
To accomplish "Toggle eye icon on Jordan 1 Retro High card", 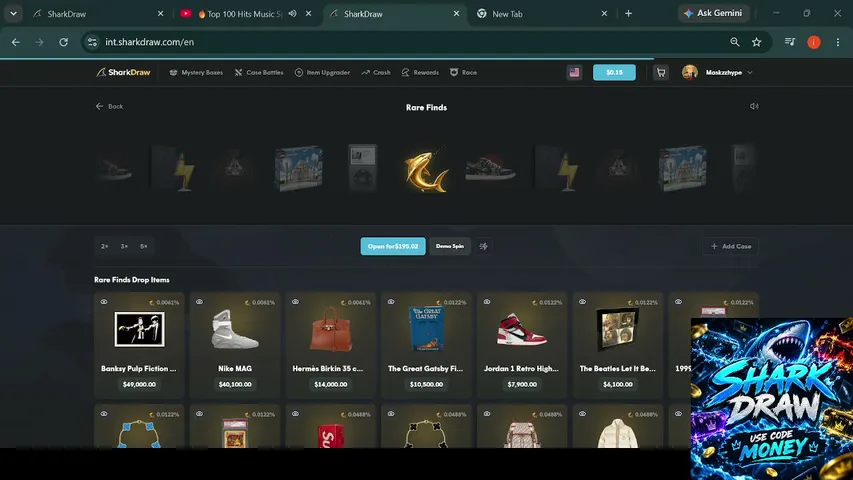I will tap(487, 301).
